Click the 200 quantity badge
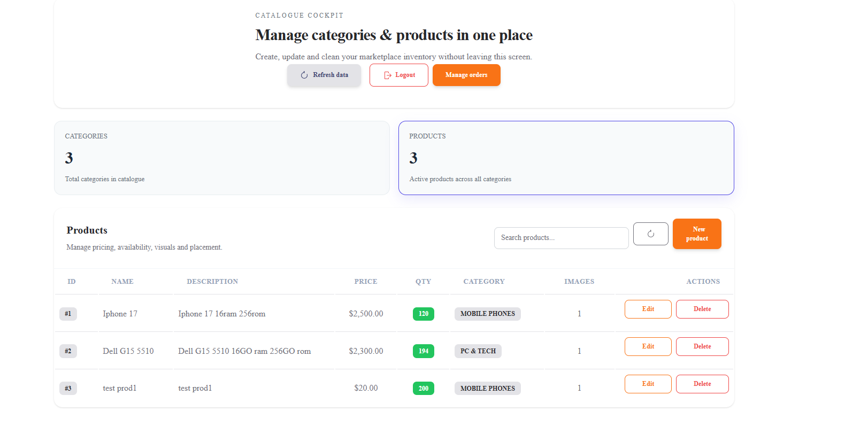 click(x=424, y=389)
